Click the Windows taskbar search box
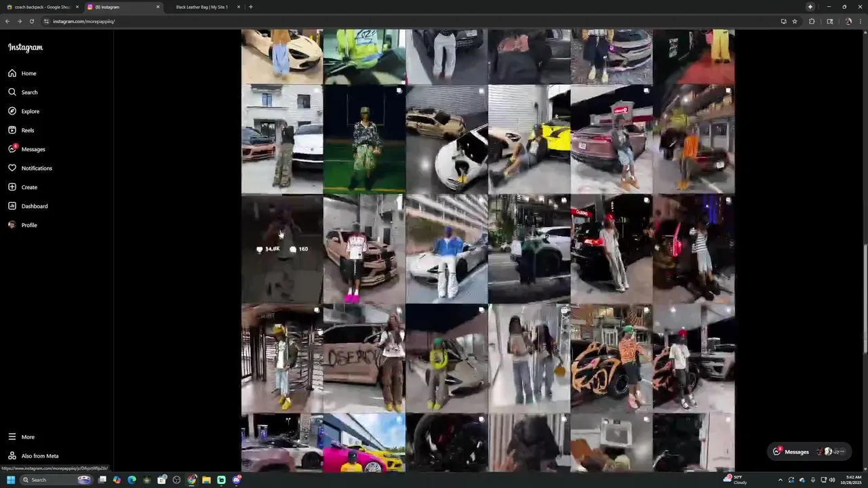Image resolution: width=868 pixels, height=488 pixels. coord(57,480)
